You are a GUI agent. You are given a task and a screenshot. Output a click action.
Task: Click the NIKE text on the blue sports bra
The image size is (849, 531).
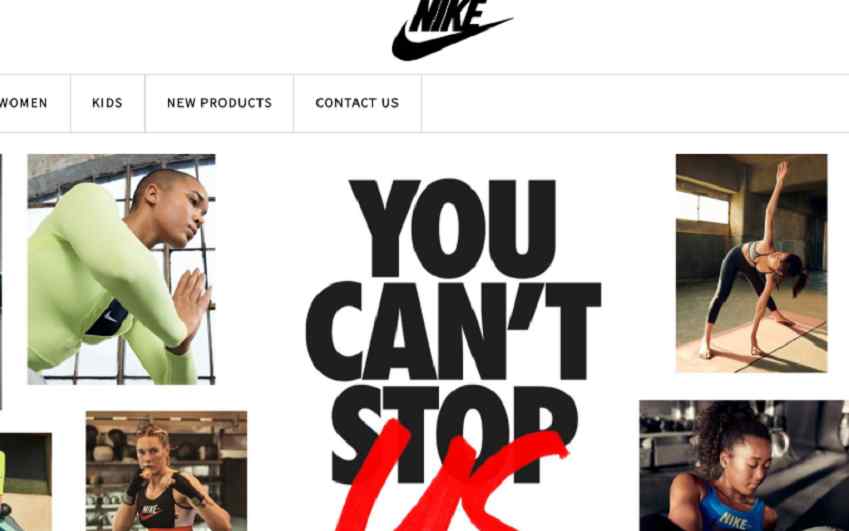coord(734,521)
